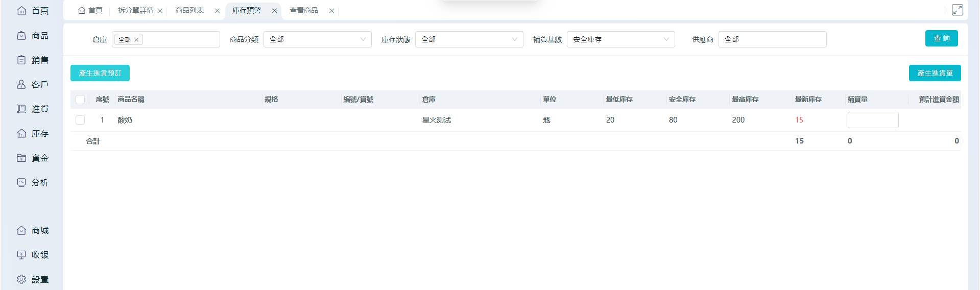The width and height of the screenshot is (980, 290).
Task: Click the 查詢 search button
Action: point(941,38)
